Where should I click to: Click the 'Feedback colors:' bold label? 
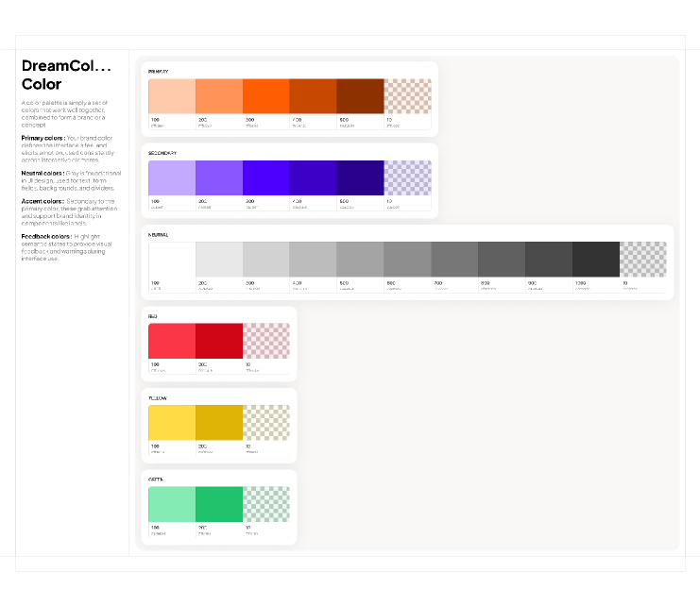point(47,236)
